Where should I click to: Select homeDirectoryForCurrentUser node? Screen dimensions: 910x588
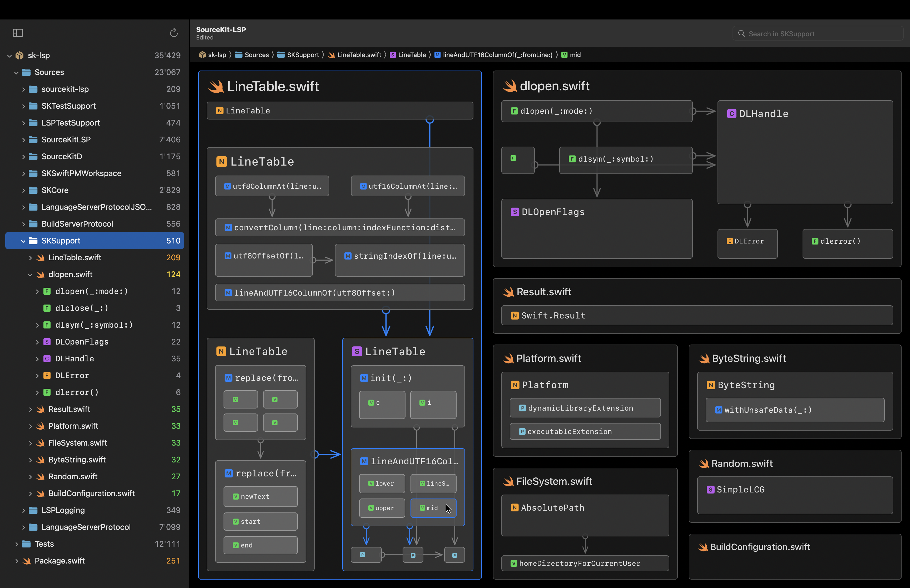(x=585, y=563)
